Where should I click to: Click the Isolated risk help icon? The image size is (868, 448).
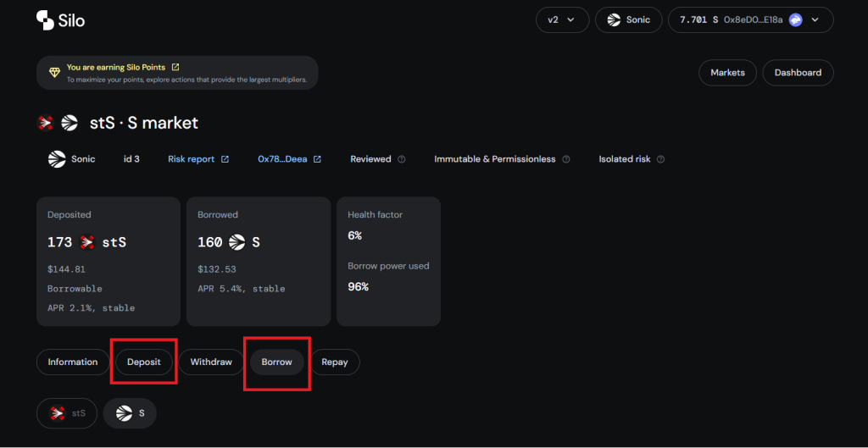659,159
